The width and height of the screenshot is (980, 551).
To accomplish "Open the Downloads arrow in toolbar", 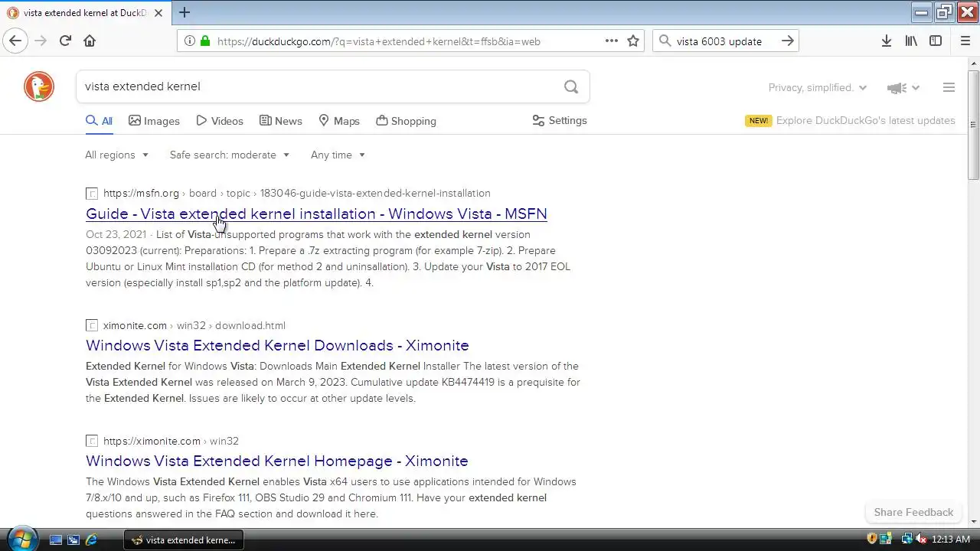I will [x=887, y=41].
